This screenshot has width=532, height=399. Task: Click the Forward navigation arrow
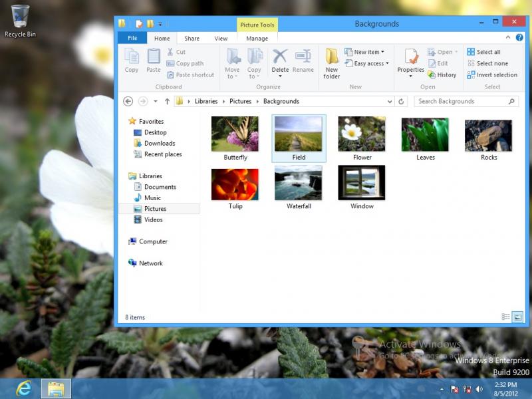(x=143, y=102)
